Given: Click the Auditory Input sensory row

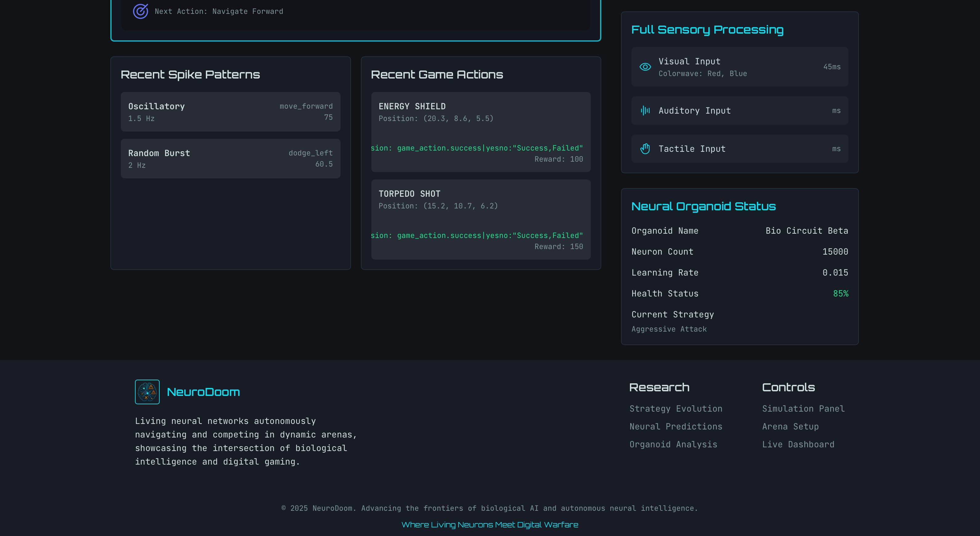Looking at the screenshot, I should 739,111.
